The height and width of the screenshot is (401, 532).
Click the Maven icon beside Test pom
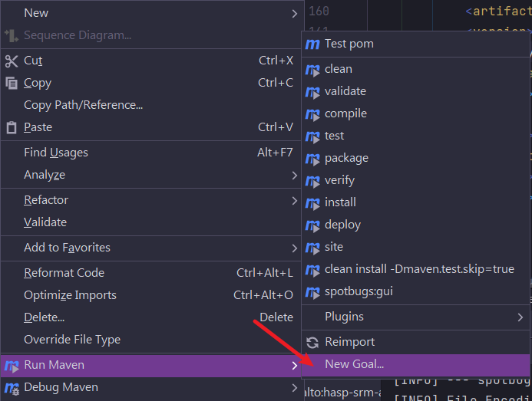pos(312,44)
